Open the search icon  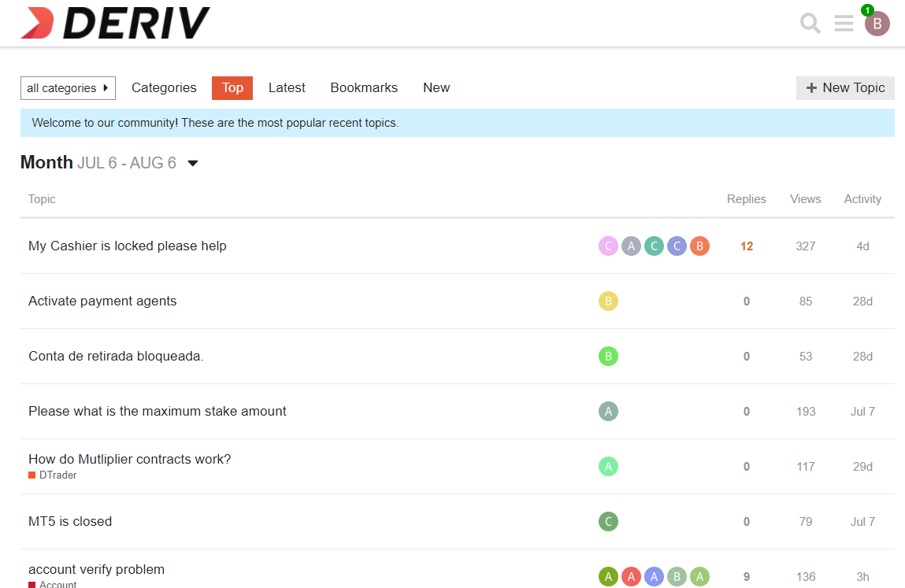tap(810, 24)
